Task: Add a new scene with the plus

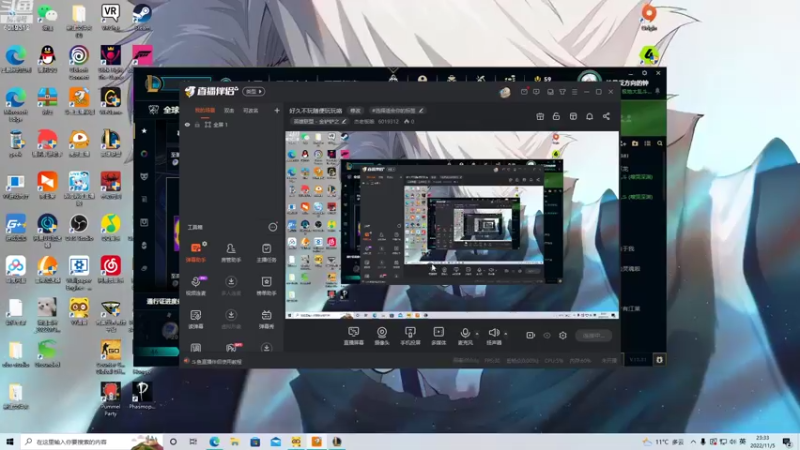Action: click(x=277, y=110)
